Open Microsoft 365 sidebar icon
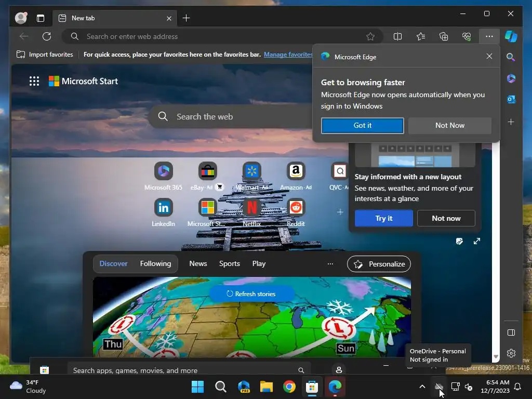Image resolution: width=532 pixels, height=399 pixels. pyautogui.click(x=511, y=78)
